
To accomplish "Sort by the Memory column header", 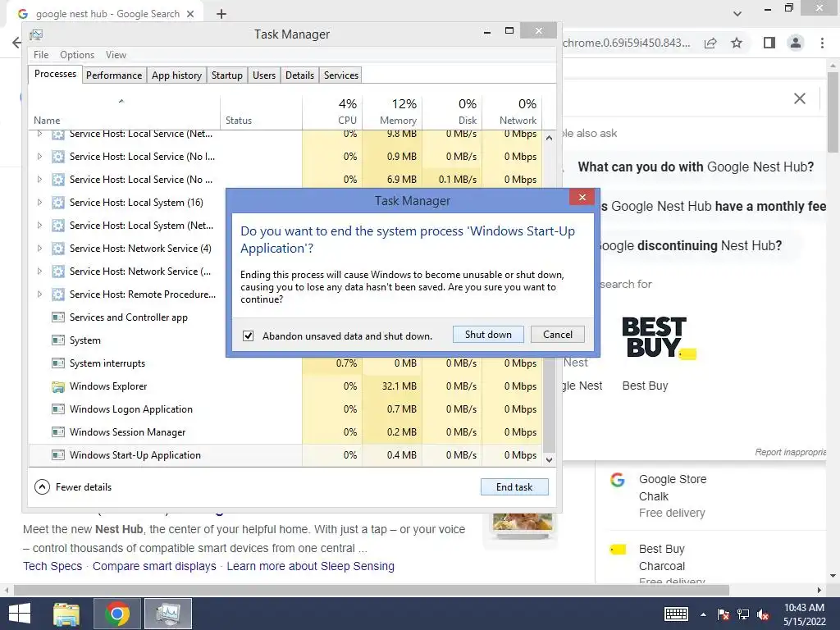I will pyautogui.click(x=393, y=112).
